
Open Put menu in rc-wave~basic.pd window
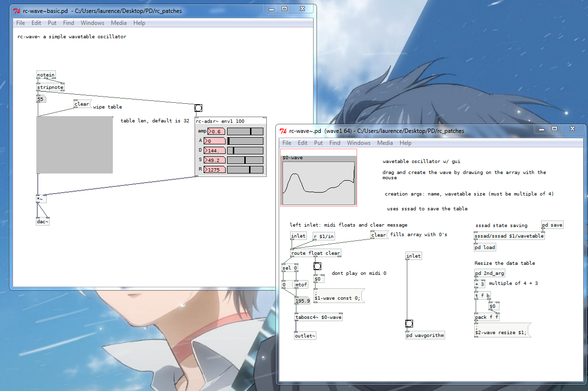tap(52, 23)
